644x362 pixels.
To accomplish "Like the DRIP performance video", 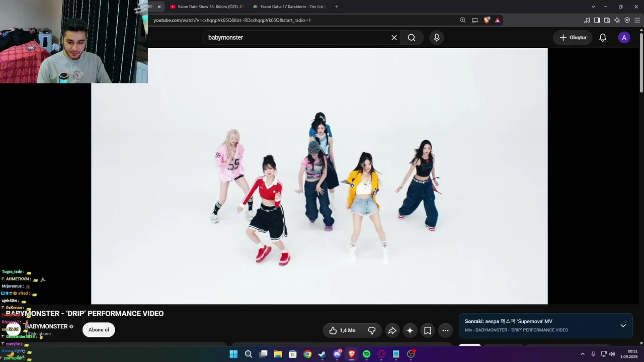I will click(342, 330).
